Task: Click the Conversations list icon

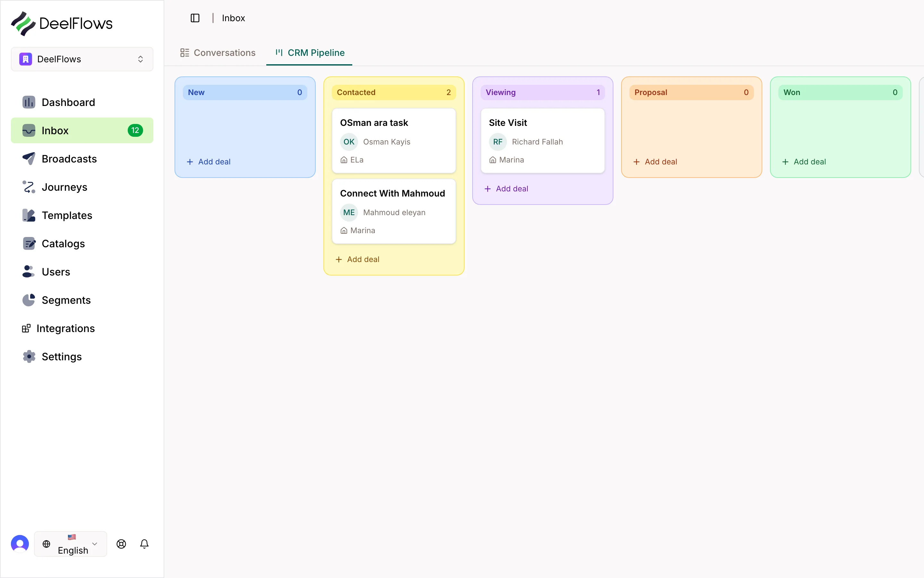Action: coord(185,53)
